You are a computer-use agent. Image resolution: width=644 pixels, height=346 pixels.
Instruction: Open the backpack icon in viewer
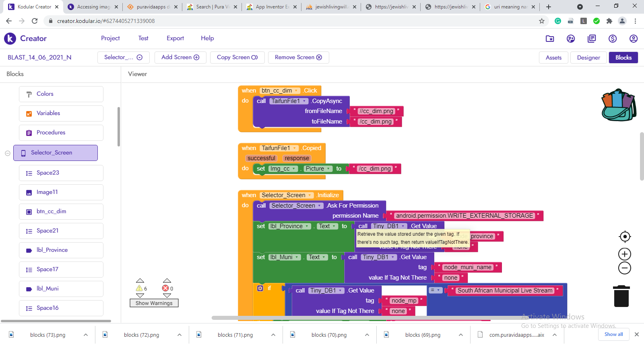coord(619,105)
